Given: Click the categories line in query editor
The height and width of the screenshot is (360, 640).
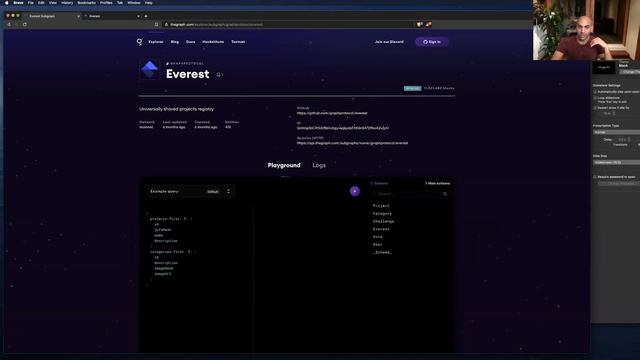Looking at the screenshot, I should tap(173, 252).
